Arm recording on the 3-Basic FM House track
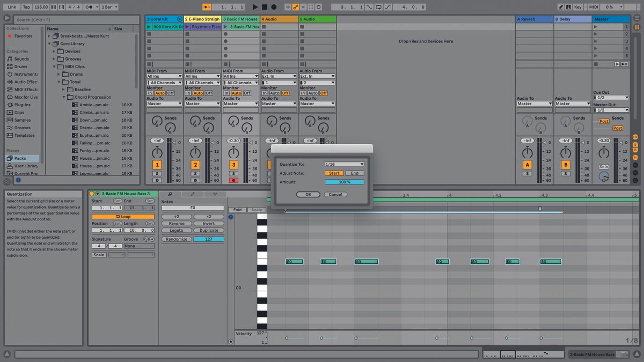Screen dimensions: 644x362 235,180
